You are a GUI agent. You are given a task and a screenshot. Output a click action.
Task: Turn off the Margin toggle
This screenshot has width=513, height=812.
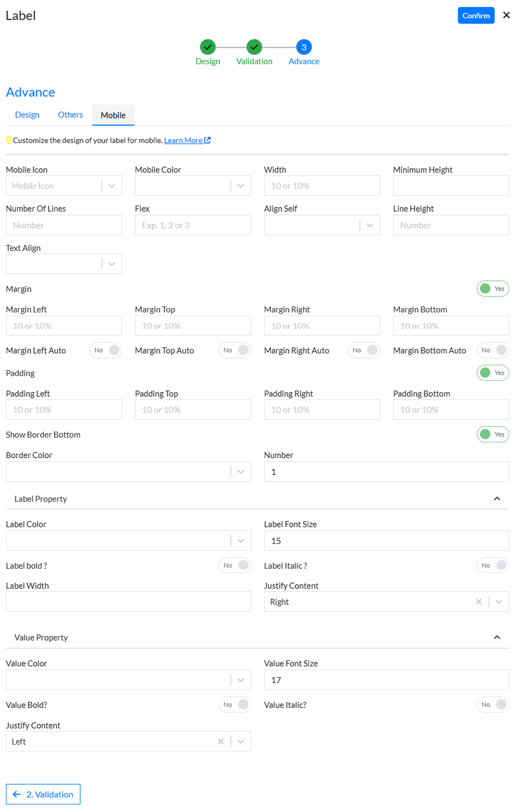coord(492,289)
